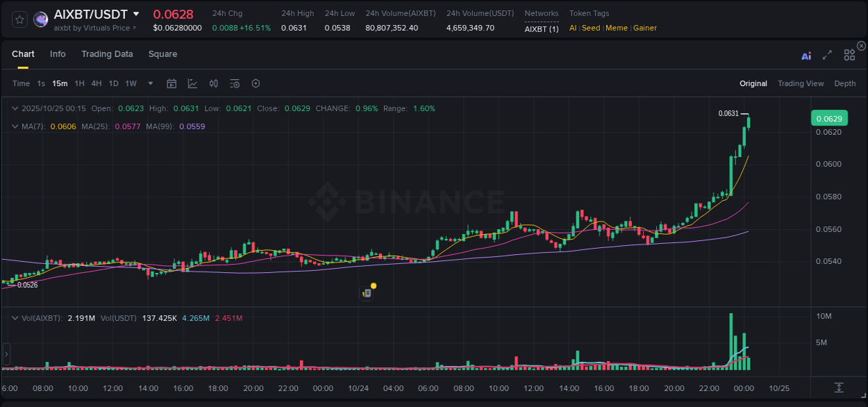Collapse the OHLC info row chevron
This screenshot has width=868, height=407.
click(14, 108)
